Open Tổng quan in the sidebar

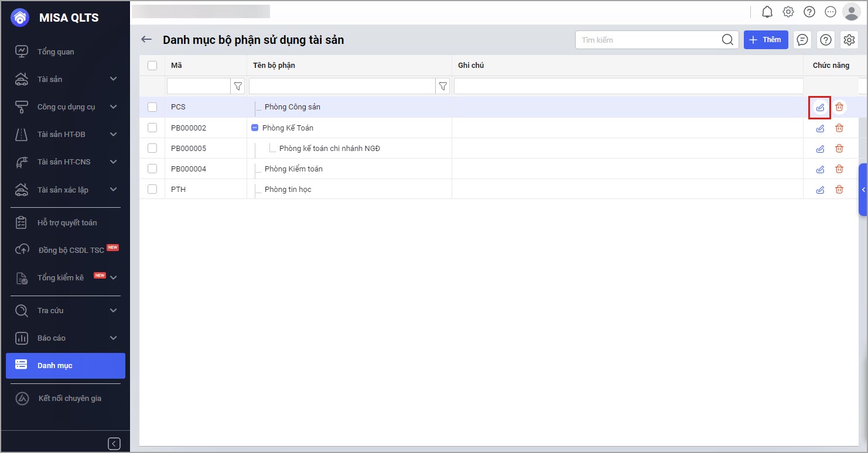pos(56,52)
